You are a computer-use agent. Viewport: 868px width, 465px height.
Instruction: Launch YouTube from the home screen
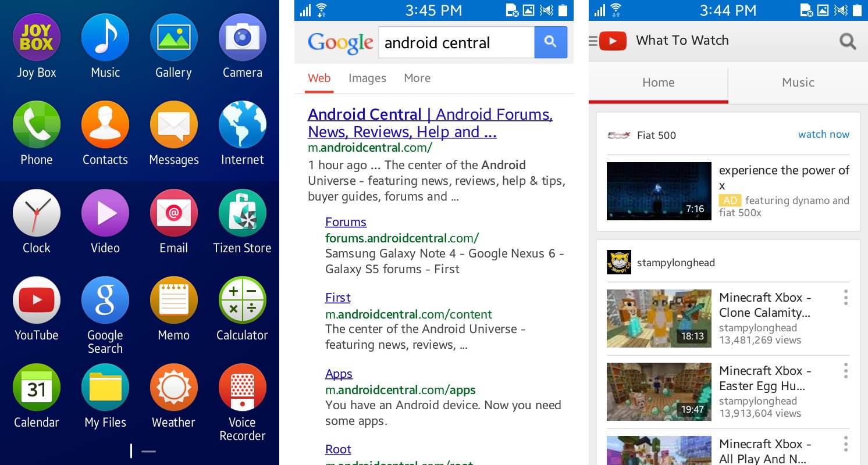37,300
